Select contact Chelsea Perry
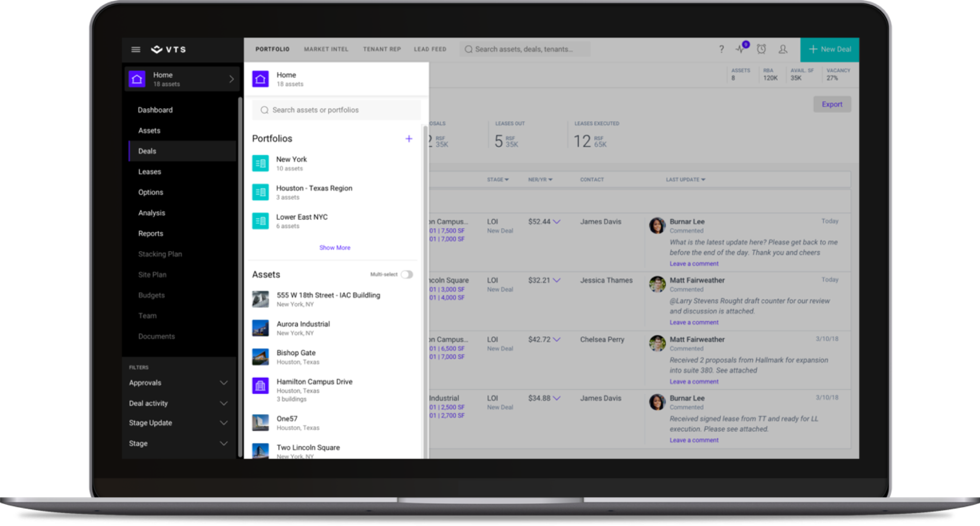The height and width of the screenshot is (526, 980). [x=602, y=339]
